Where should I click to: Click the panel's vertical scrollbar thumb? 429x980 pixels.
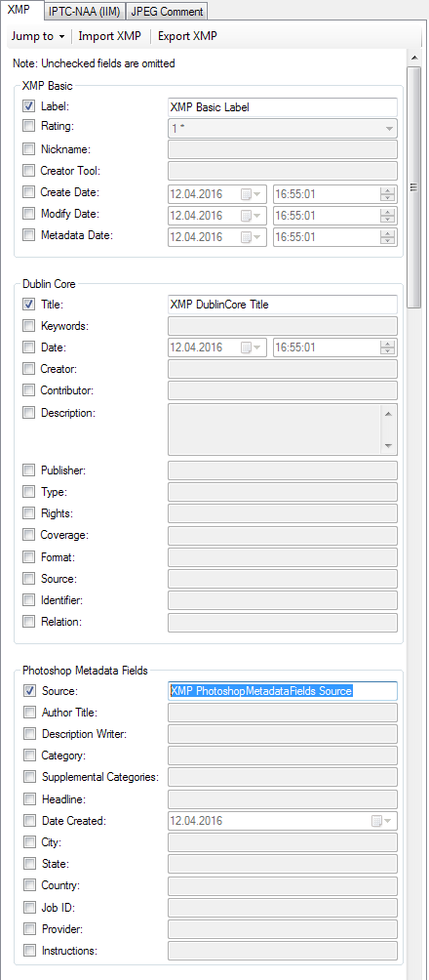413,186
